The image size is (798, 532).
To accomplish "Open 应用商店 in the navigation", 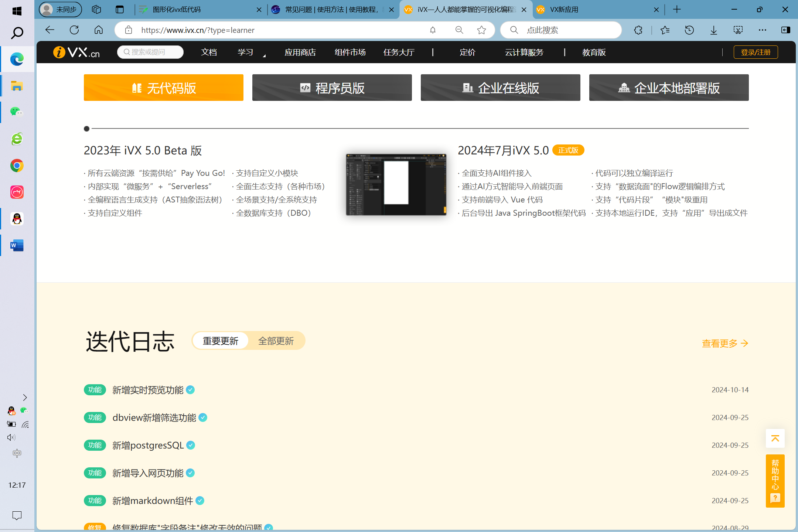I will point(300,52).
